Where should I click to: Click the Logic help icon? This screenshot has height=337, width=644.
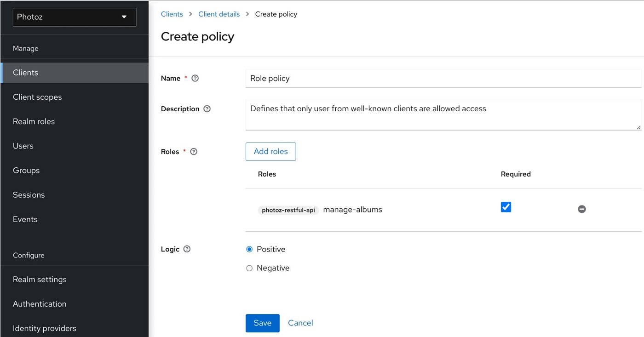coord(186,249)
